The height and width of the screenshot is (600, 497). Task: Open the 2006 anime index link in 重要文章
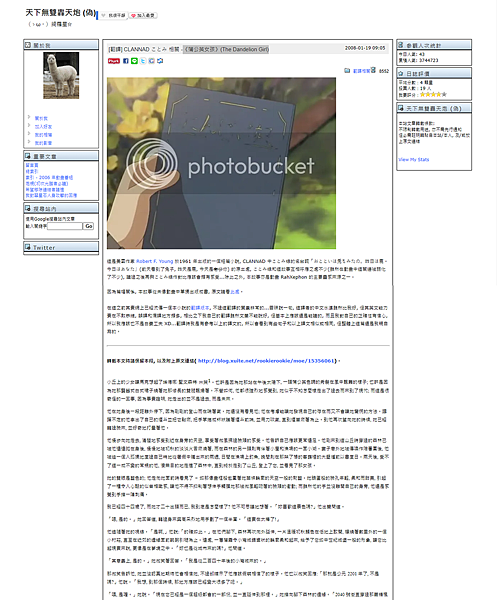49,178
